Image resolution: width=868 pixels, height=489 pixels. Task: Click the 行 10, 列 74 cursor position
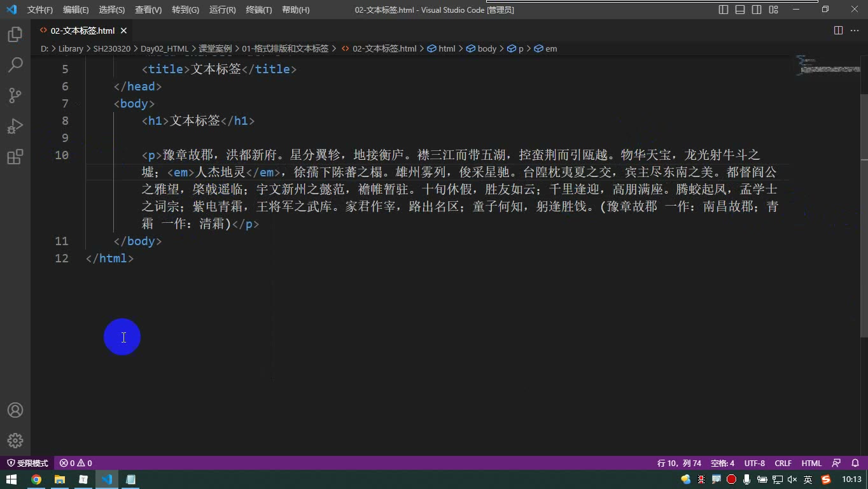click(679, 463)
